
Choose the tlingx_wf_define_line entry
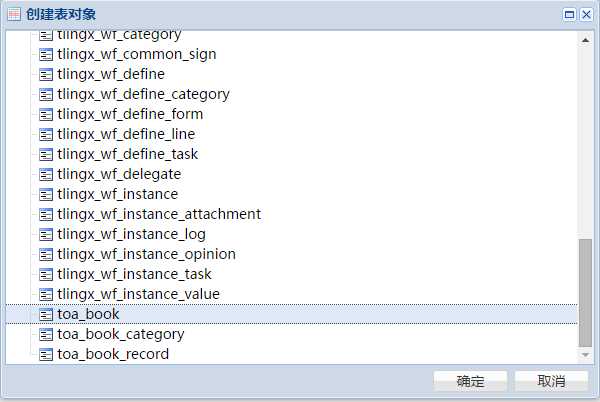(126, 134)
